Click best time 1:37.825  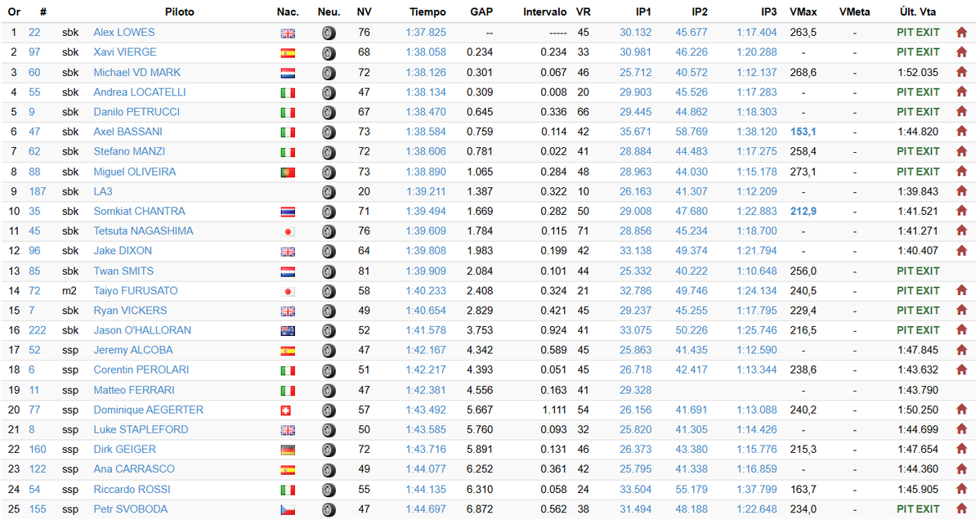click(x=426, y=33)
